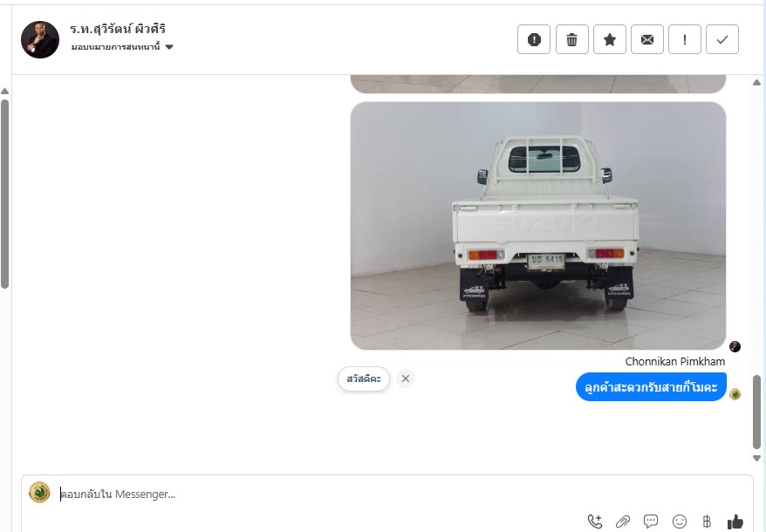Viewport: 766px width, 532px height.
Task: Delete conversation using trash can icon
Action: tap(572, 39)
